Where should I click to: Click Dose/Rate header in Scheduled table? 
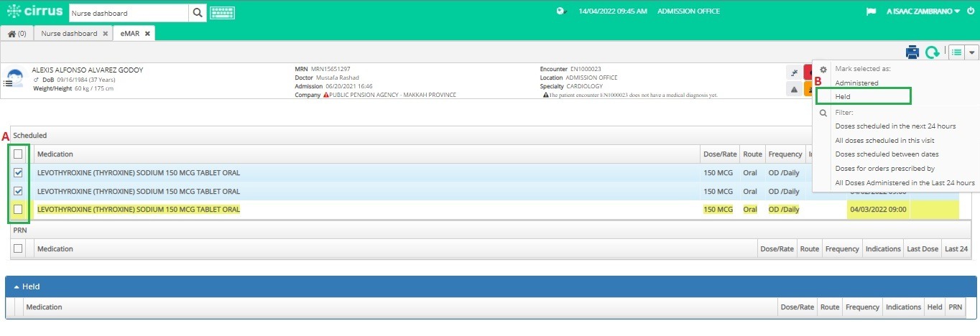click(721, 154)
